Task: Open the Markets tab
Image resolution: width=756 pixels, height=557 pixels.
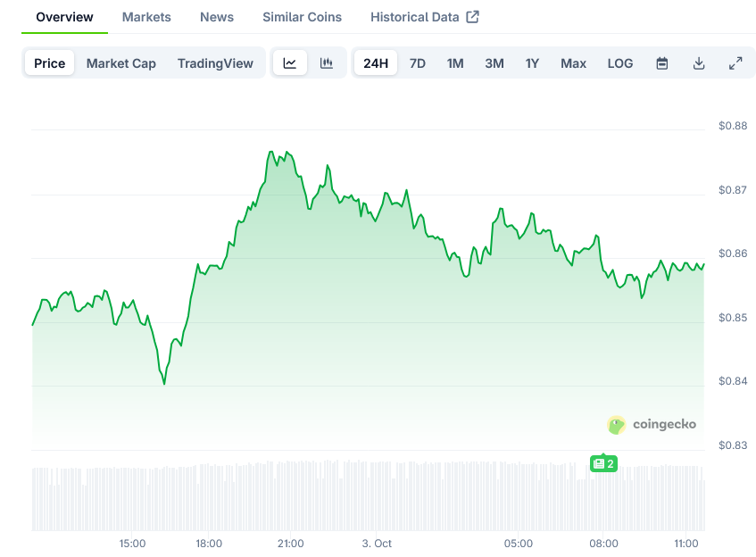Action: point(146,17)
